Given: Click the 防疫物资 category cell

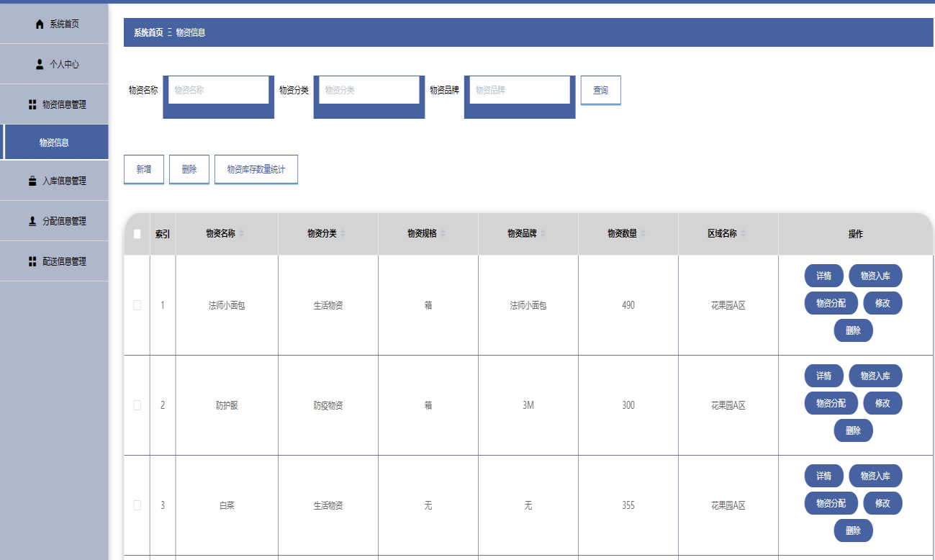Looking at the screenshot, I should 328,405.
